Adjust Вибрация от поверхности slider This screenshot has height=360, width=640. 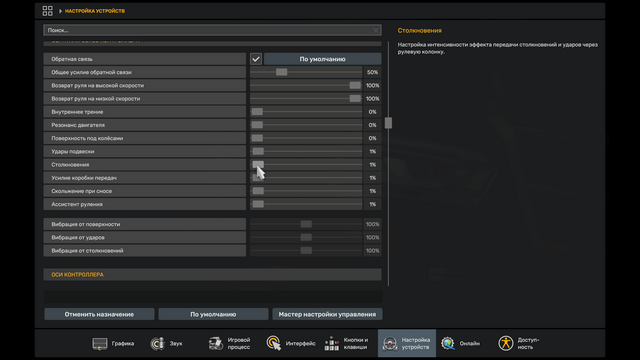point(306,224)
